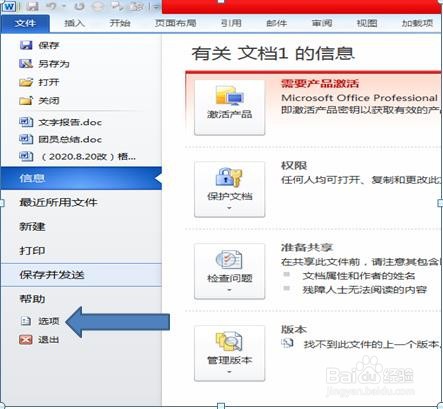Switch to the 开始 ribbon tab

(x=120, y=23)
